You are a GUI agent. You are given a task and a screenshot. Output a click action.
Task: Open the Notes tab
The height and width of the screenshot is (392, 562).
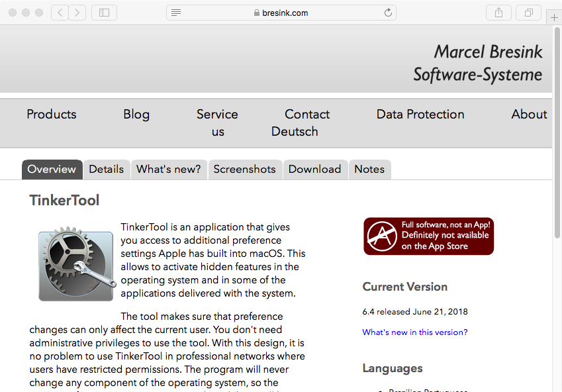[x=369, y=170]
